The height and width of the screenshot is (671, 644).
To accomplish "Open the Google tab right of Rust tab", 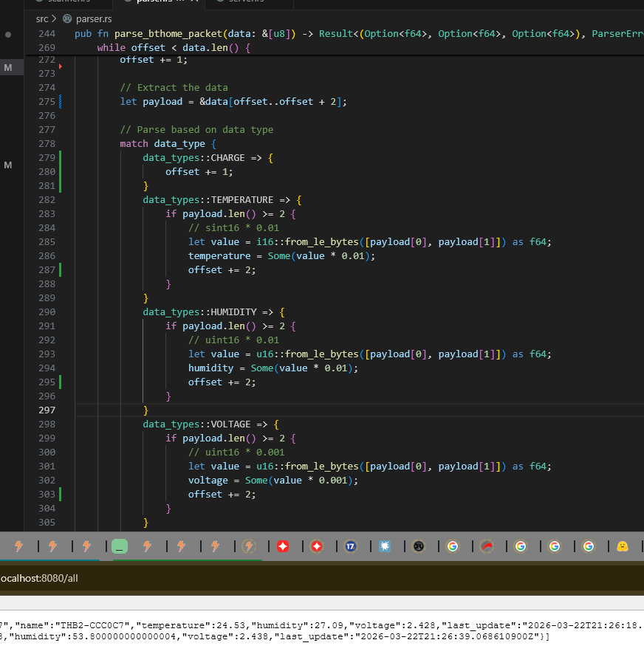I will pyautogui.click(x=453, y=546).
